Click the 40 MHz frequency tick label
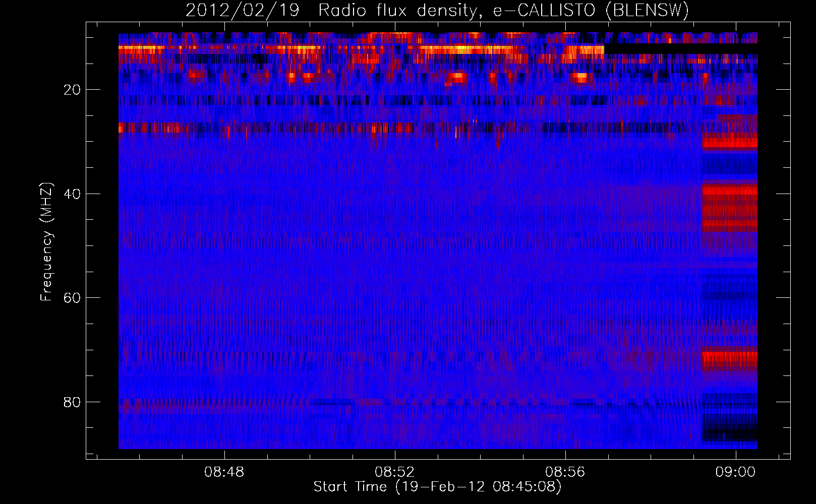 point(73,194)
